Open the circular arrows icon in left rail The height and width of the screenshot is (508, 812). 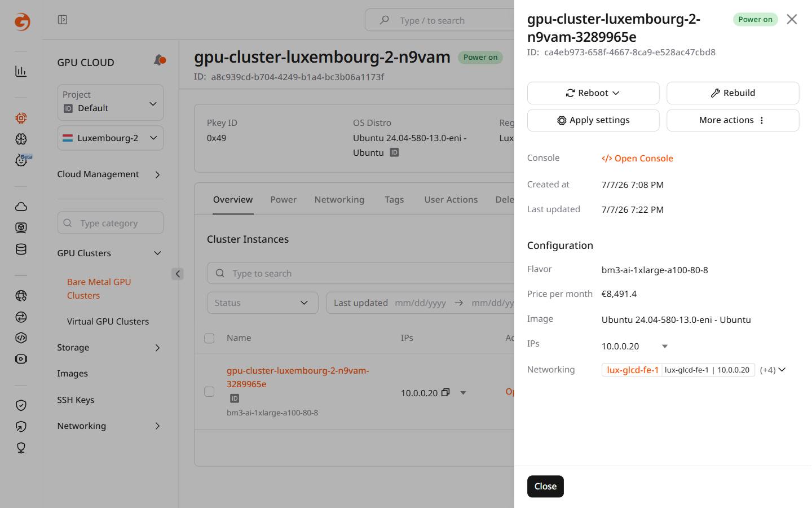click(21, 317)
